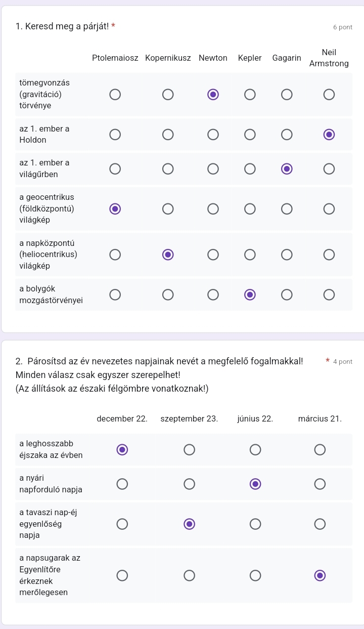Image resolution: width=364 pixels, height=629 pixels.
Task: Select Kopernikusz for tömegvonzás (gravitáció) törvénye row
Action: (168, 94)
